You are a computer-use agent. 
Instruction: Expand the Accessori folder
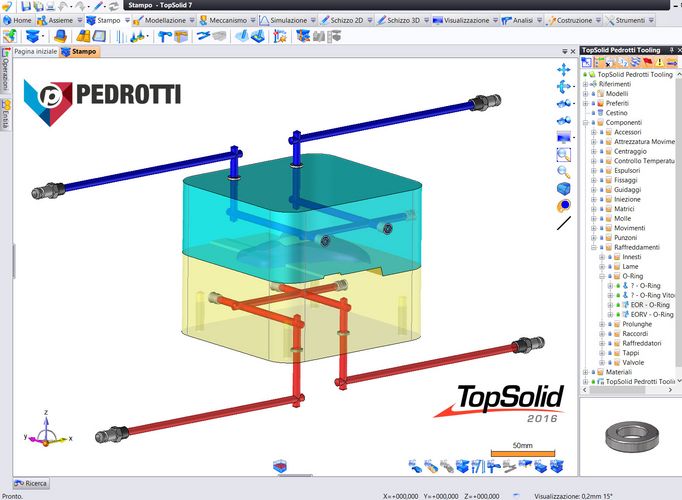600,132
